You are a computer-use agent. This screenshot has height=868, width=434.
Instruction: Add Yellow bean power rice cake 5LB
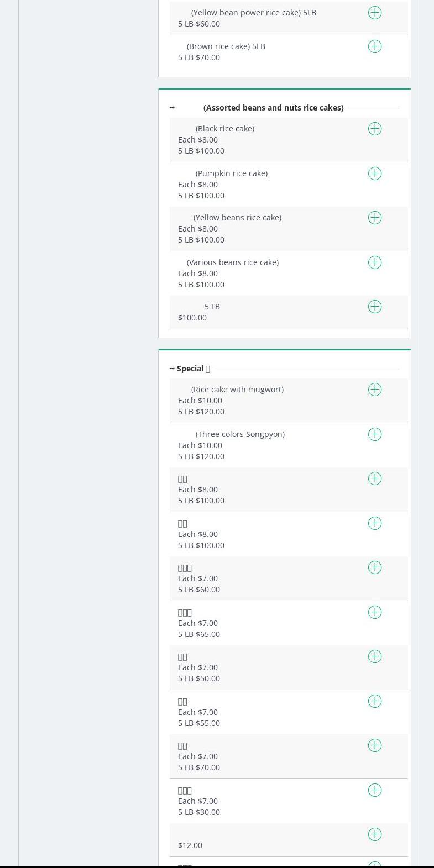click(375, 13)
